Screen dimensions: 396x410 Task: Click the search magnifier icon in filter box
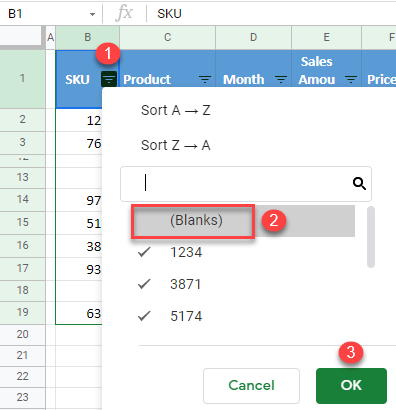(x=359, y=183)
